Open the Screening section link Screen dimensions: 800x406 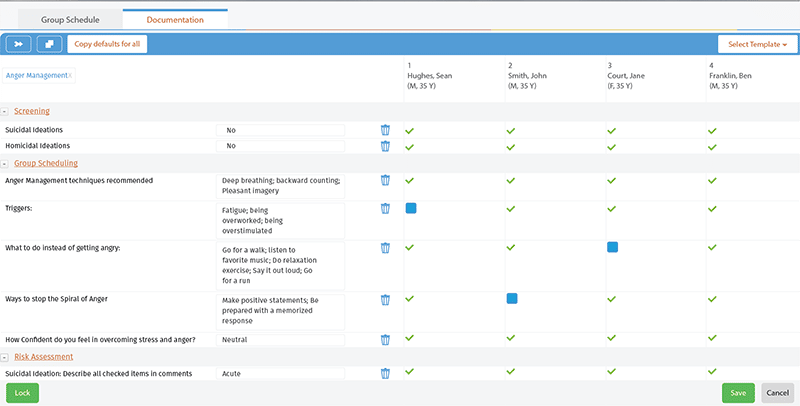(x=32, y=111)
